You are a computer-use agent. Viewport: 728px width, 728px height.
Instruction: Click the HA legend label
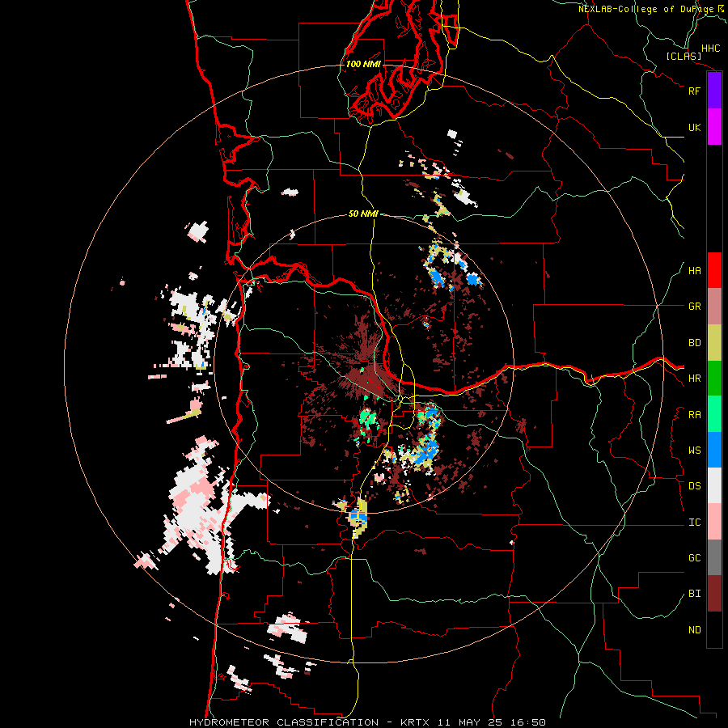click(694, 271)
